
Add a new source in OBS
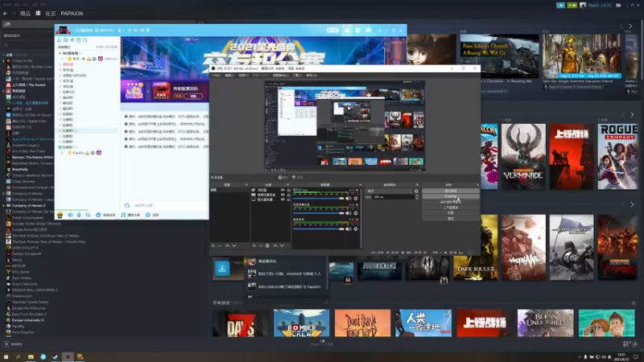[x=254, y=245]
